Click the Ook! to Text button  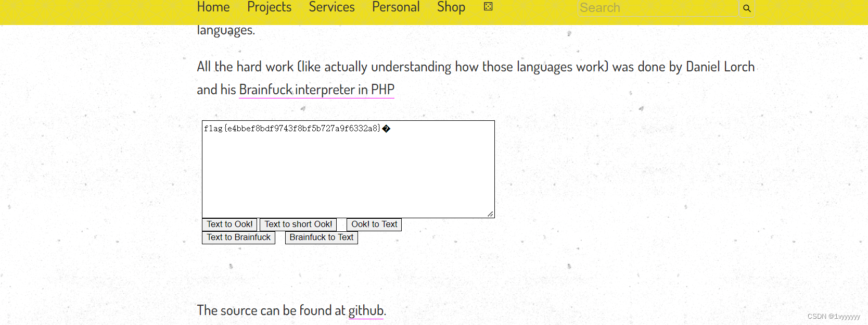point(374,224)
